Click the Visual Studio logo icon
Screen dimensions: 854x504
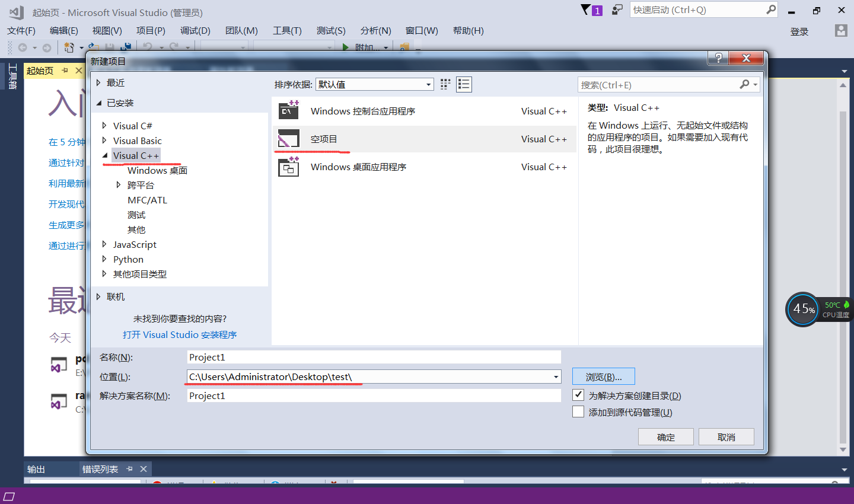[16, 12]
